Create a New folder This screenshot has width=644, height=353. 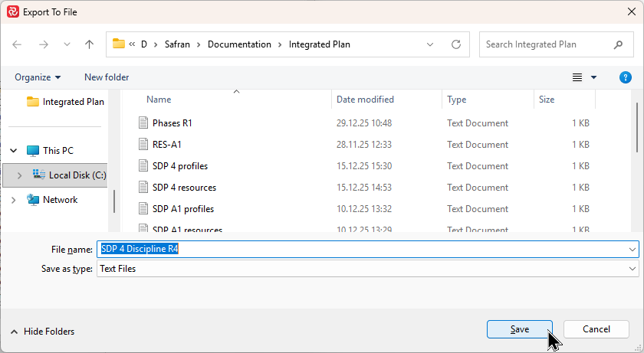tap(107, 77)
